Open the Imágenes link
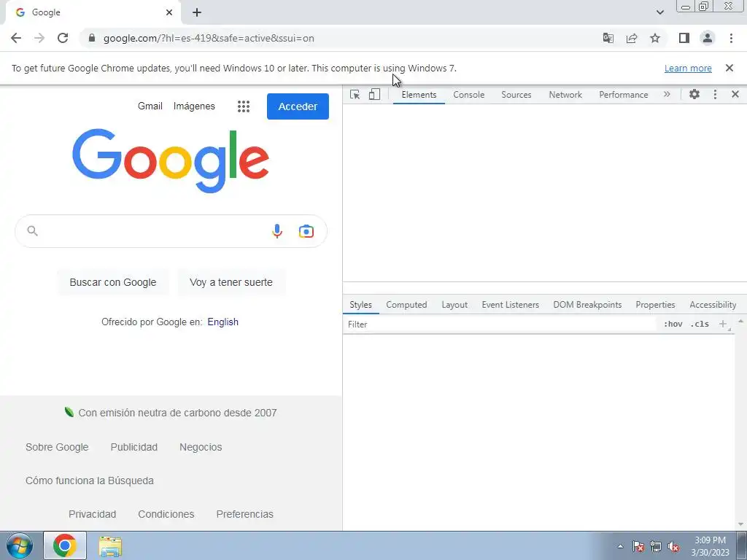This screenshot has width=747, height=560. click(194, 106)
